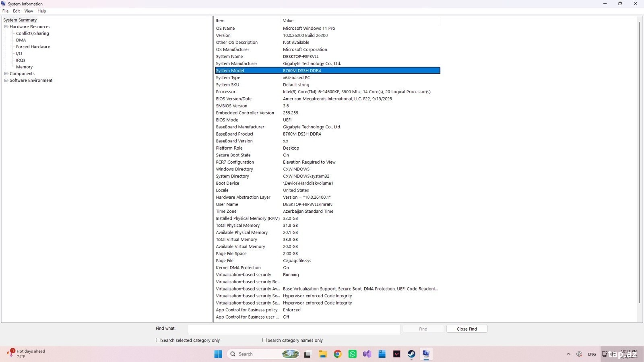The width and height of the screenshot is (644, 362).
Task: Enable Search category names only checkbox
Action: [x=264, y=340]
